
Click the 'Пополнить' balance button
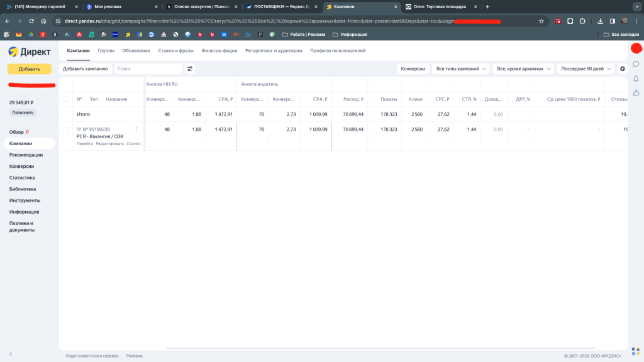pyautogui.click(x=23, y=112)
